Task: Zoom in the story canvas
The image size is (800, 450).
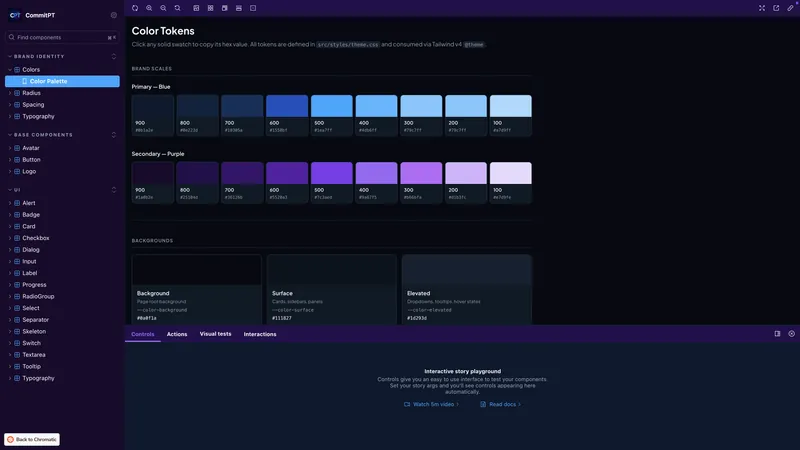Action: pos(149,8)
